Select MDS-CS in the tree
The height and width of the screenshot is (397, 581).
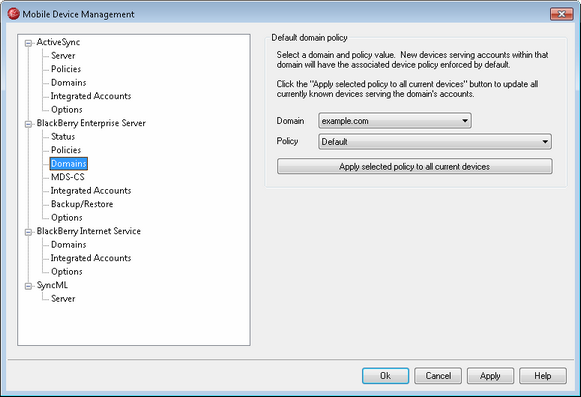[x=68, y=177]
